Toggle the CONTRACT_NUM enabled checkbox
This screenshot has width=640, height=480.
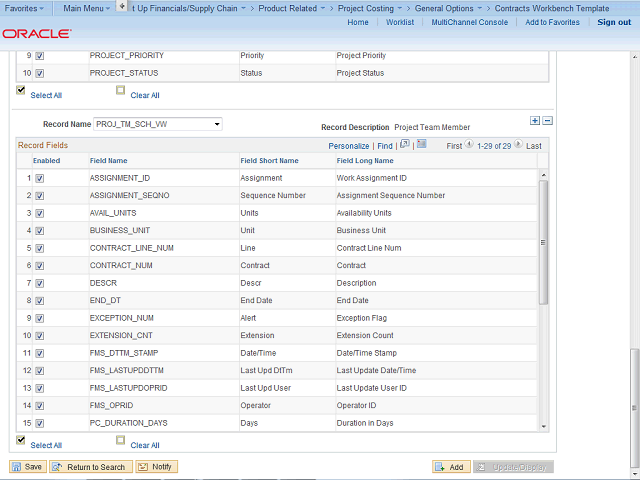(40, 266)
